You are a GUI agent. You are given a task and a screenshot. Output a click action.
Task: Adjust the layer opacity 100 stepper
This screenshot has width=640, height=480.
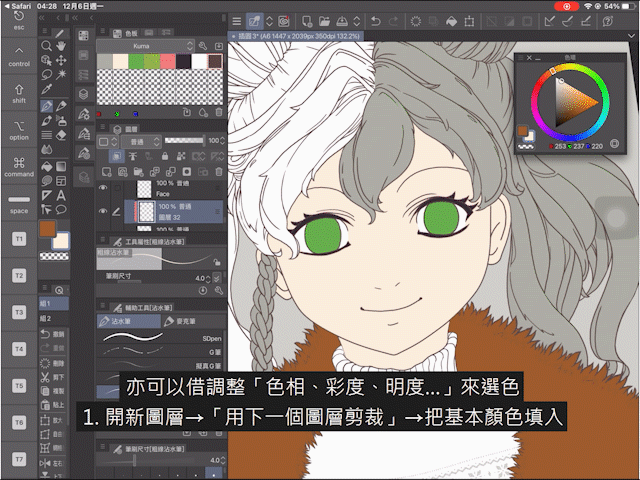pyautogui.click(x=222, y=141)
